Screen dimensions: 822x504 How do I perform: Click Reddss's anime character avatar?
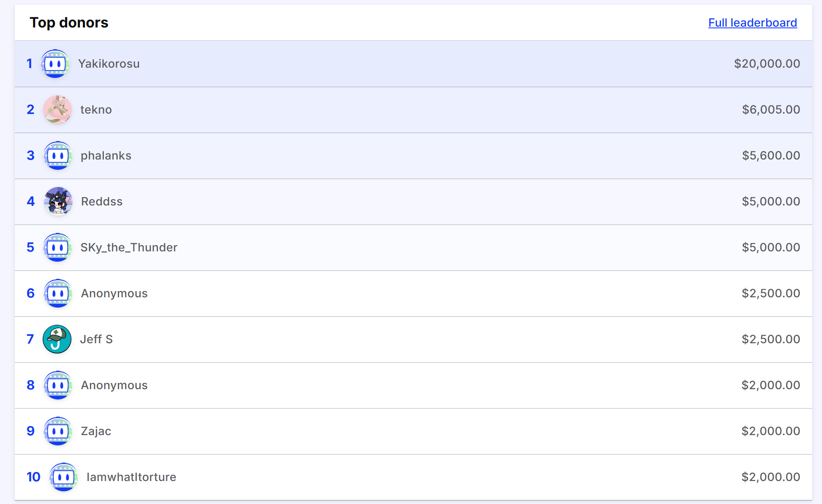coord(58,201)
